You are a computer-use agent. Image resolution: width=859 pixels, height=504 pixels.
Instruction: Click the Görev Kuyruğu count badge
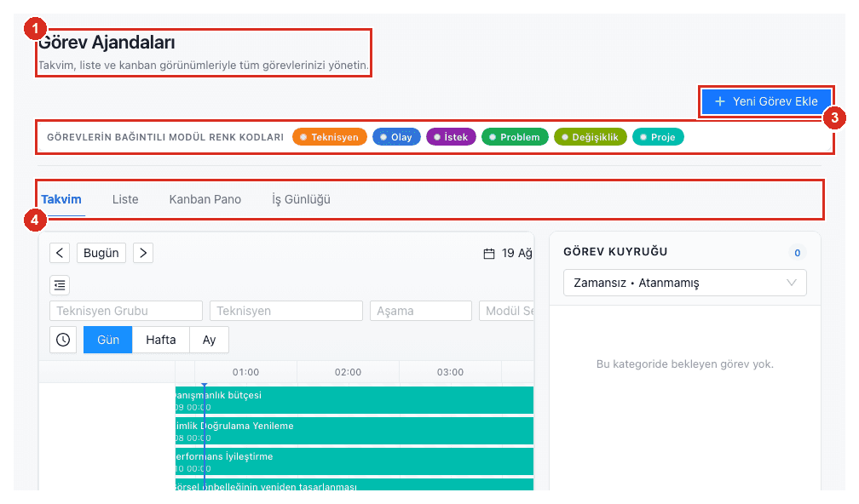click(x=797, y=253)
